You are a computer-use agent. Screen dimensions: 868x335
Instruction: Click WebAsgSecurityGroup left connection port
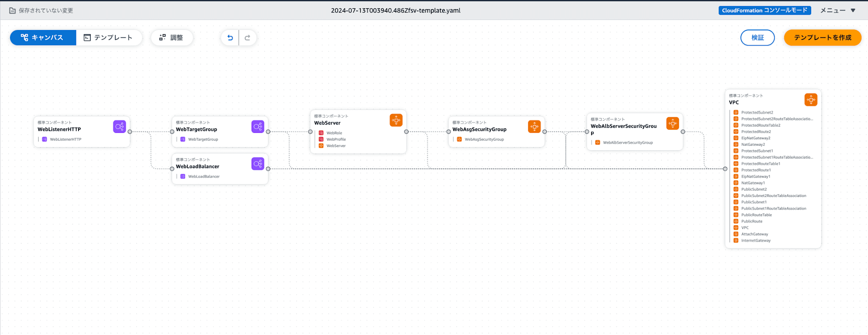point(449,131)
